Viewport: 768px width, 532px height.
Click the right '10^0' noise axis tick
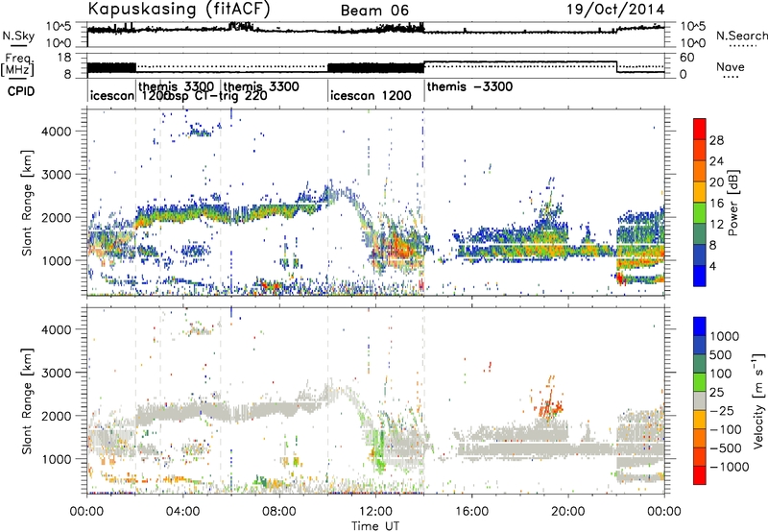[693, 43]
